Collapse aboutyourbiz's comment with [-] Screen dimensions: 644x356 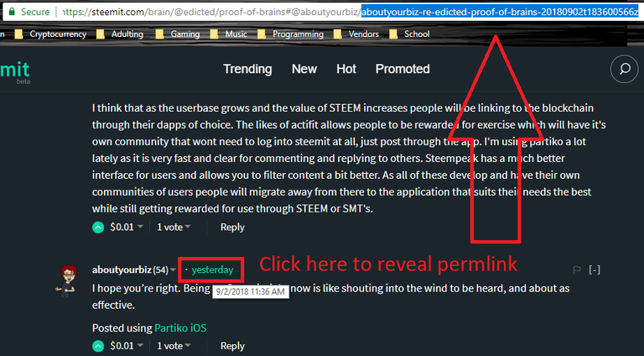point(595,270)
